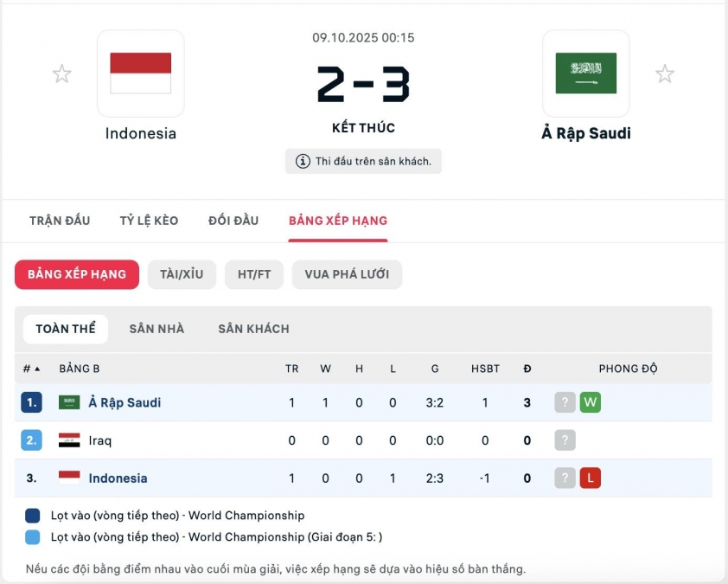Click the Indonesia flag logo in header
Viewport: 728px width, 584px height.
coord(141,74)
